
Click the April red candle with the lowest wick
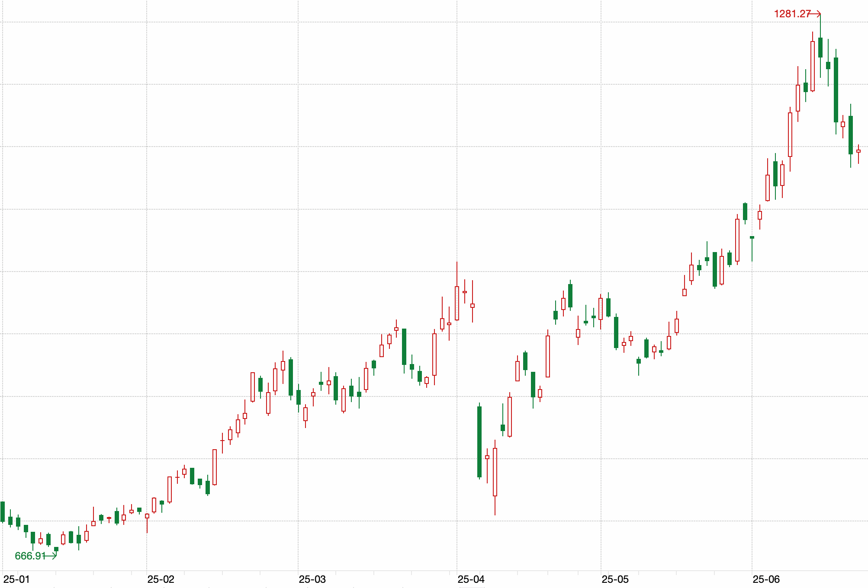point(495,472)
